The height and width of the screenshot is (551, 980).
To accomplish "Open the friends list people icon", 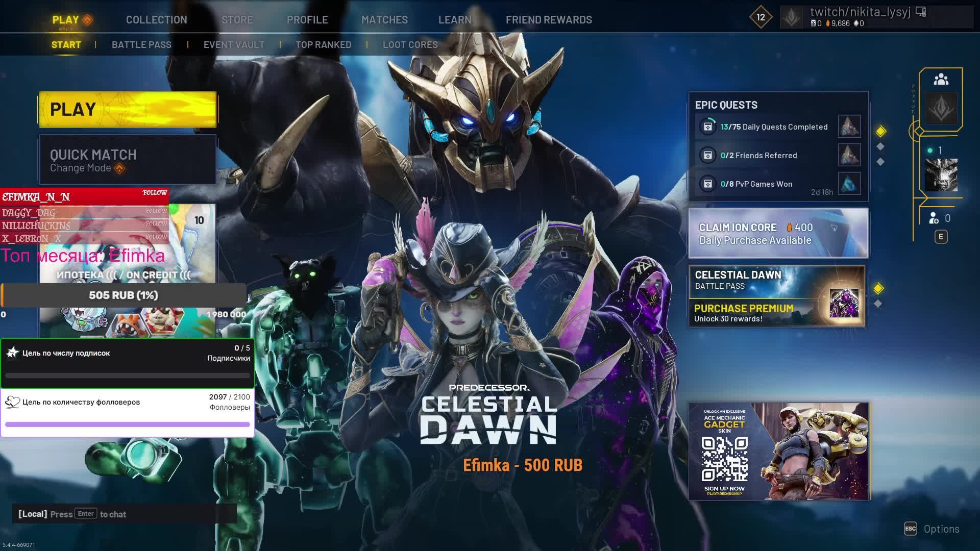I will coord(941,80).
